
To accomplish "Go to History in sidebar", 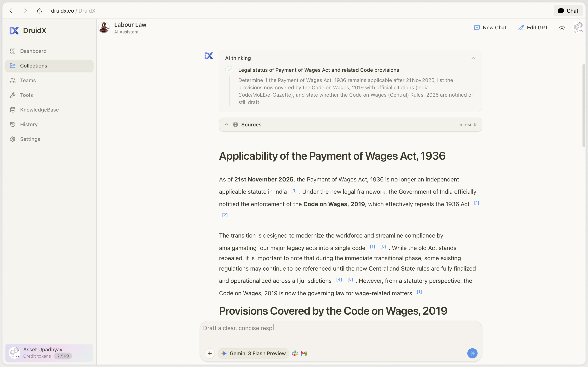I will 29,125.
